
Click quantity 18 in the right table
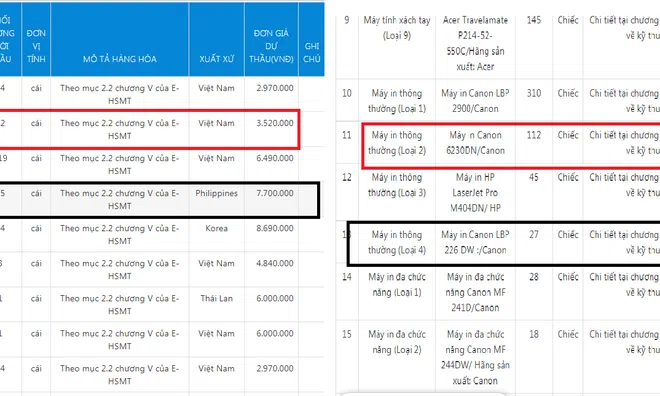[x=534, y=334]
